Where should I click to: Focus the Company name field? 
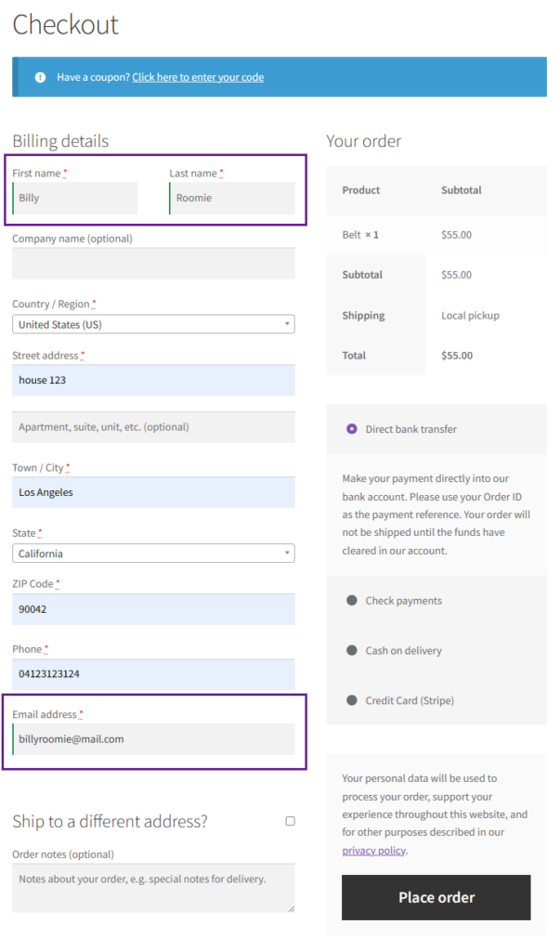coord(153,263)
